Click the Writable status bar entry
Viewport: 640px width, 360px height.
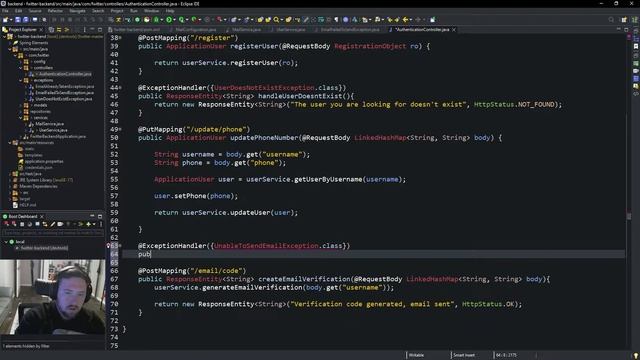pos(416,355)
